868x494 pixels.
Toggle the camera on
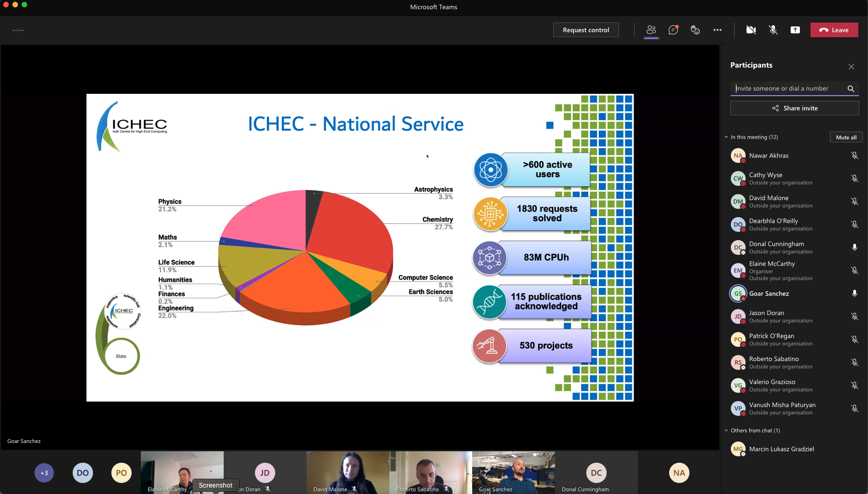point(751,30)
